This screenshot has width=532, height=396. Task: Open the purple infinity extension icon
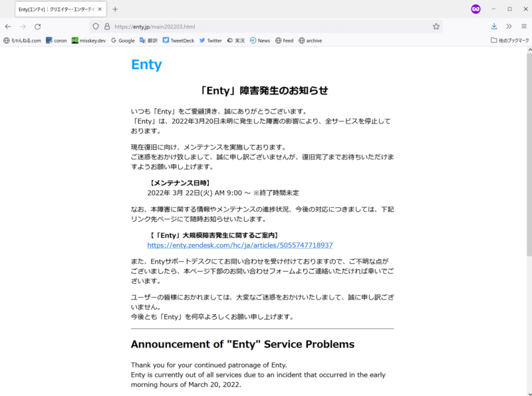coord(475,9)
